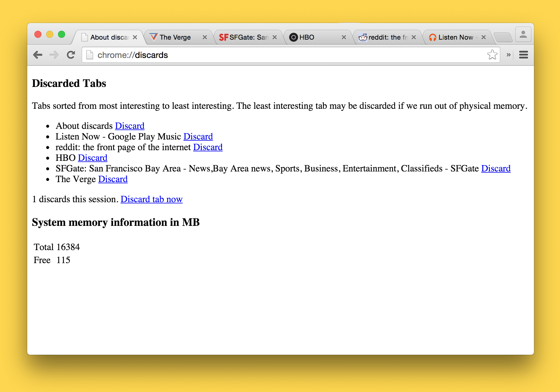Switch to The Verge tab
The height and width of the screenshot is (392, 560).
pos(175,37)
